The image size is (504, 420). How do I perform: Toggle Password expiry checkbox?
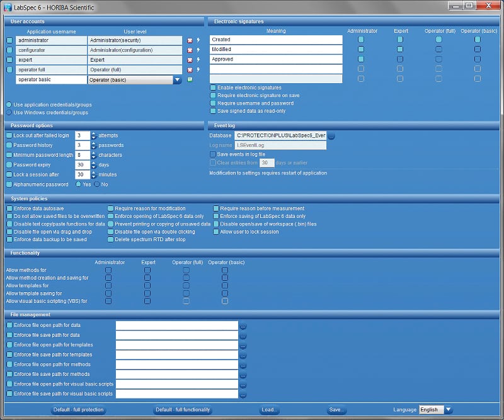click(x=9, y=165)
